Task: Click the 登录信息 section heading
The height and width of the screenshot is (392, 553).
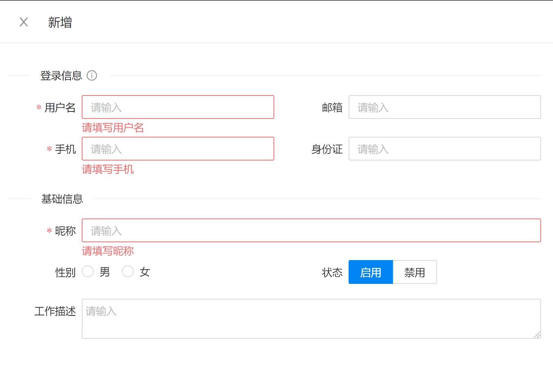Action: [61, 76]
